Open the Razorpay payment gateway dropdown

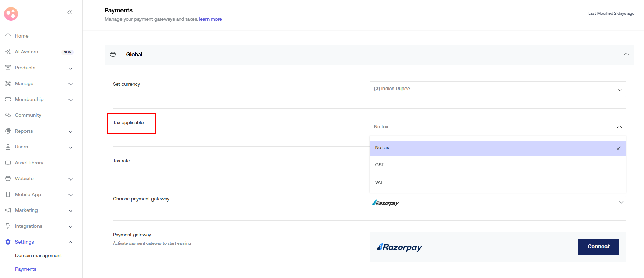497,203
